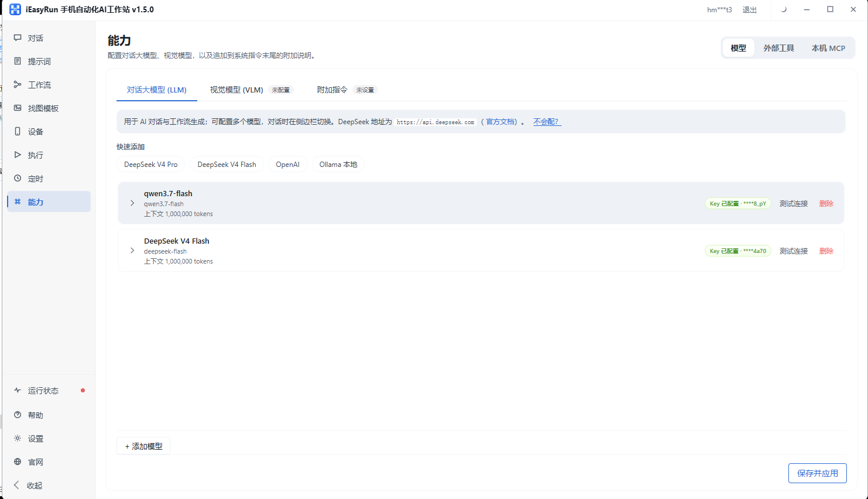Toggle the dark mode moon icon
This screenshot has width=868, height=499.
pos(784,9)
